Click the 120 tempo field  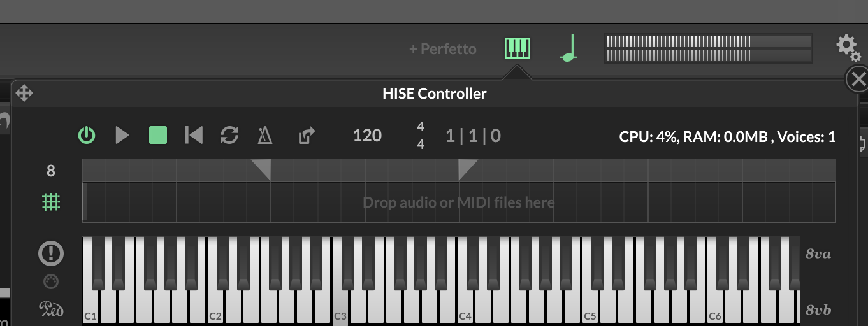click(x=367, y=136)
